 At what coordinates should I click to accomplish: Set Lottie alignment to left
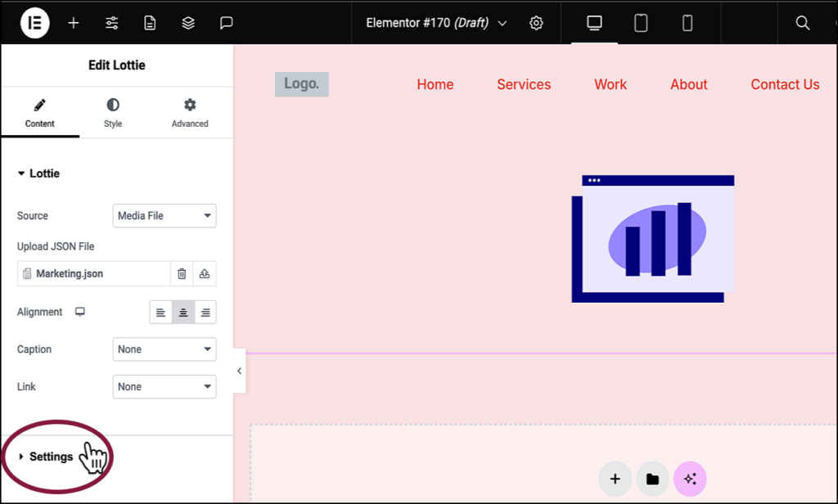(x=160, y=312)
